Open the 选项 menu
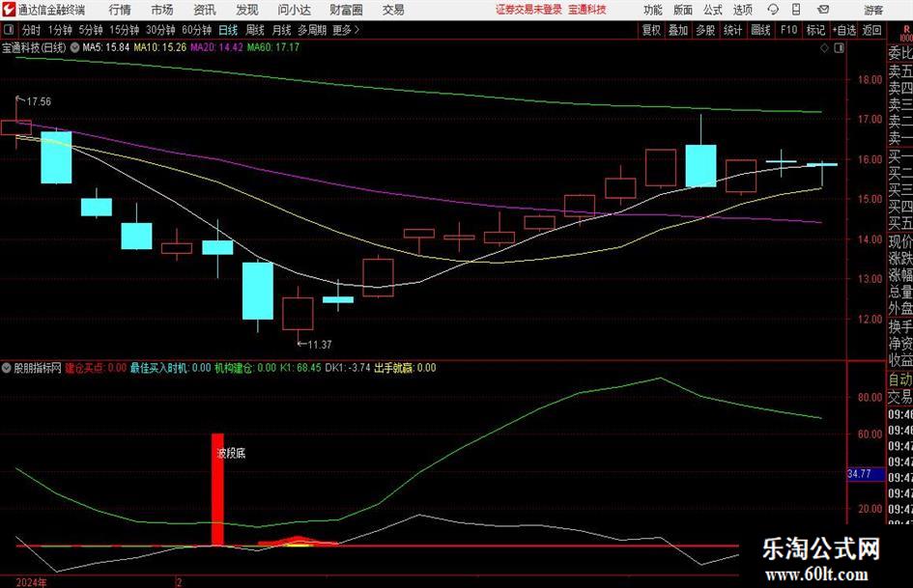 click(x=742, y=10)
